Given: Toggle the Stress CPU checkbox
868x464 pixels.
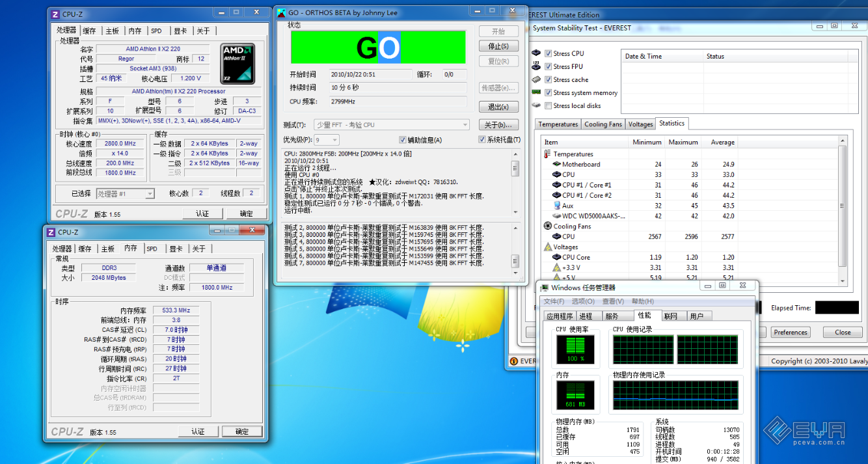Looking at the screenshot, I should [549, 53].
